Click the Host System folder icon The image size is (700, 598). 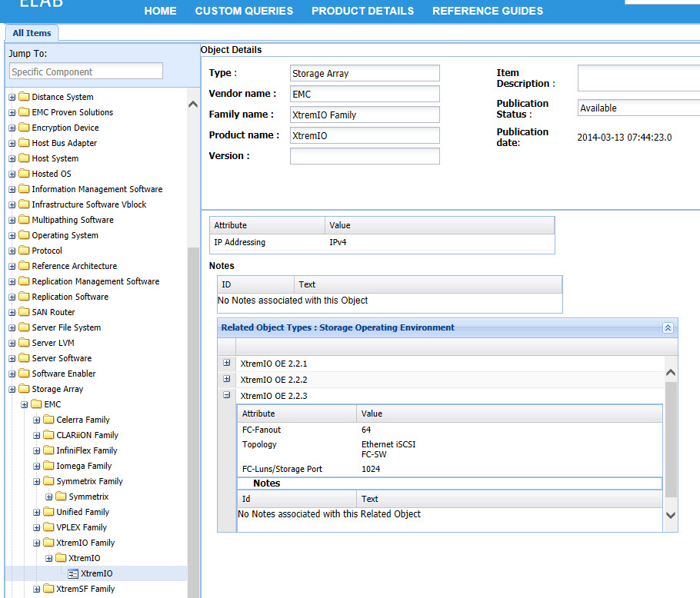click(x=24, y=158)
